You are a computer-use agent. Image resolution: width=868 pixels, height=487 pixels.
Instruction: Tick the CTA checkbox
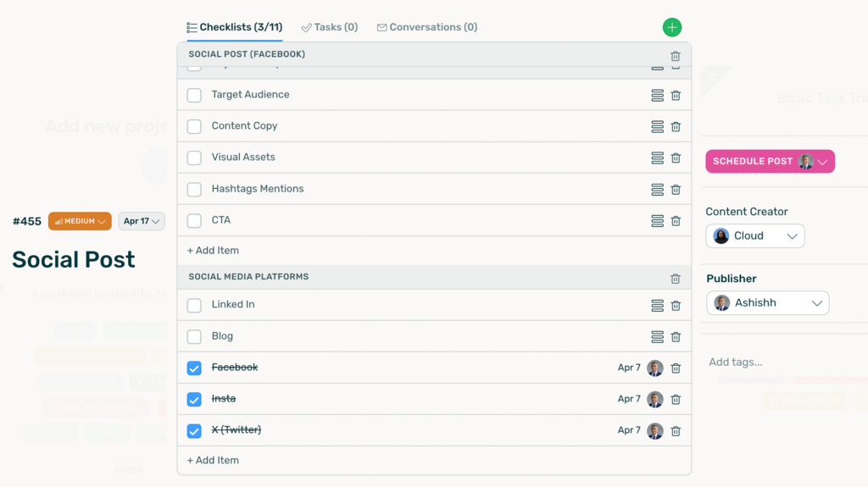pyautogui.click(x=194, y=220)
